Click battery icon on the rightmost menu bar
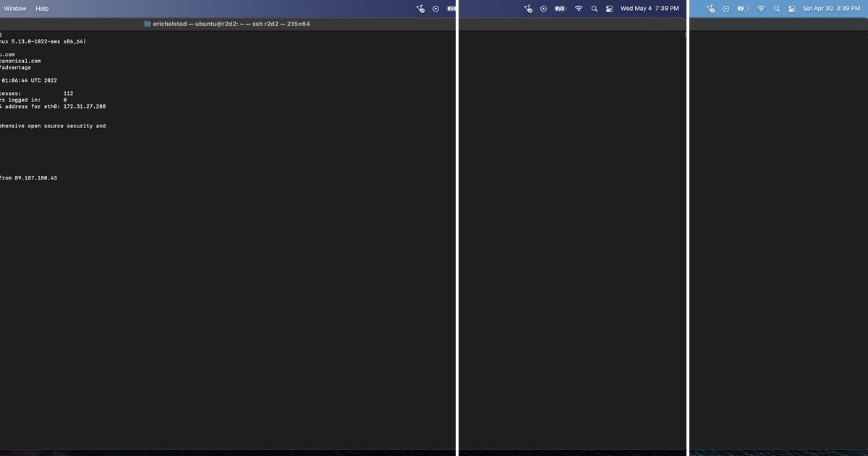The height and width of the screenshot is (456, 868). (x=741, y=8)
